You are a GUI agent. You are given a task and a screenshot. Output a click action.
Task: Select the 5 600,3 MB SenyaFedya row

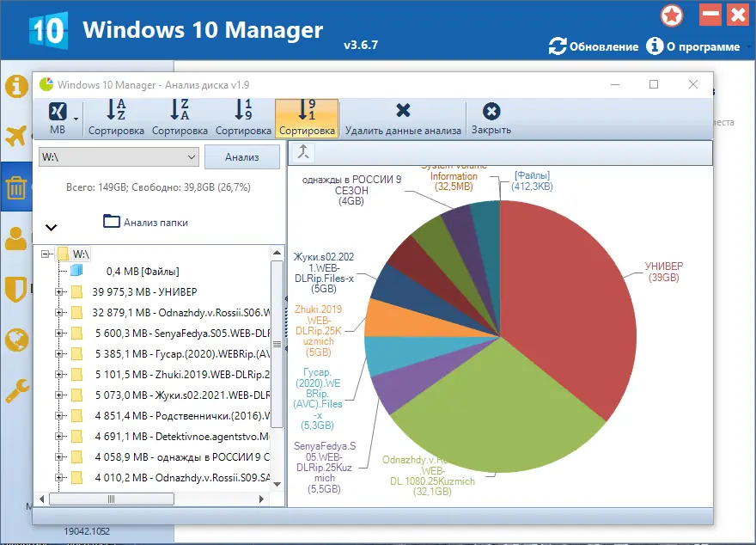tap(182, 334)
